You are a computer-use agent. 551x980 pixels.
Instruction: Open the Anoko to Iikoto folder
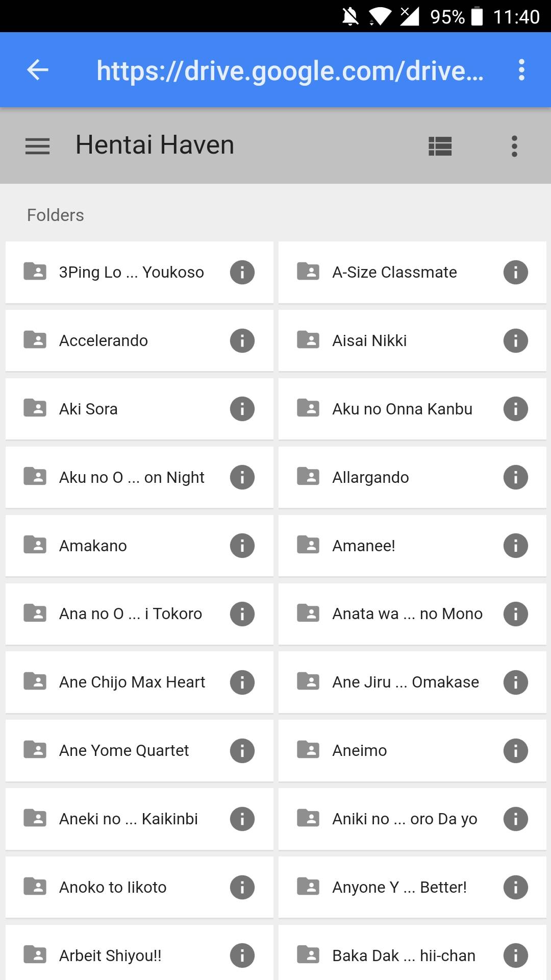(x=113, y=888)
